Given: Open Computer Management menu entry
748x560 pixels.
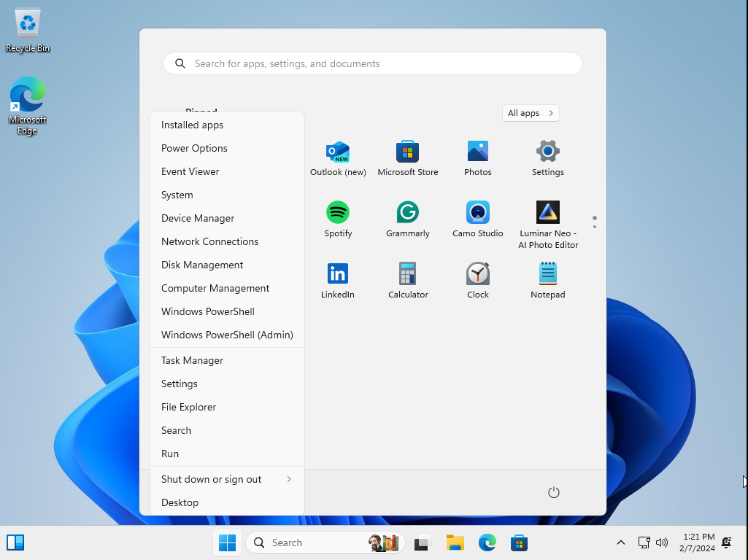Looking at the screenshot, I should point(227,288).
